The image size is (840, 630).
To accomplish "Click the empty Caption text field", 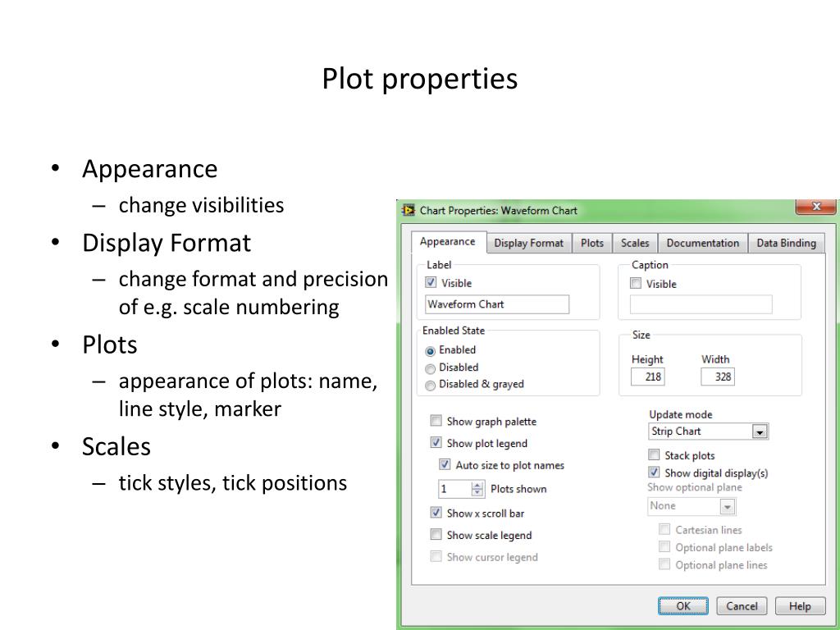I will (x=701, y=304).
